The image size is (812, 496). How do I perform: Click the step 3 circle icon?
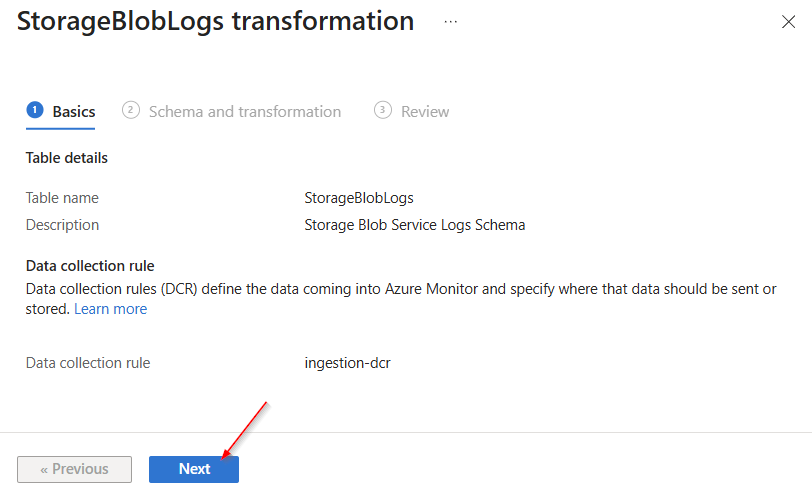pos(383,111)
